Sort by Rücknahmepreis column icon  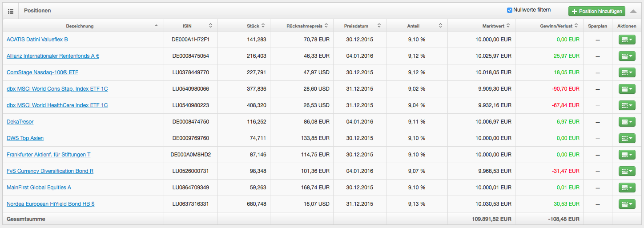pos(326,26)
